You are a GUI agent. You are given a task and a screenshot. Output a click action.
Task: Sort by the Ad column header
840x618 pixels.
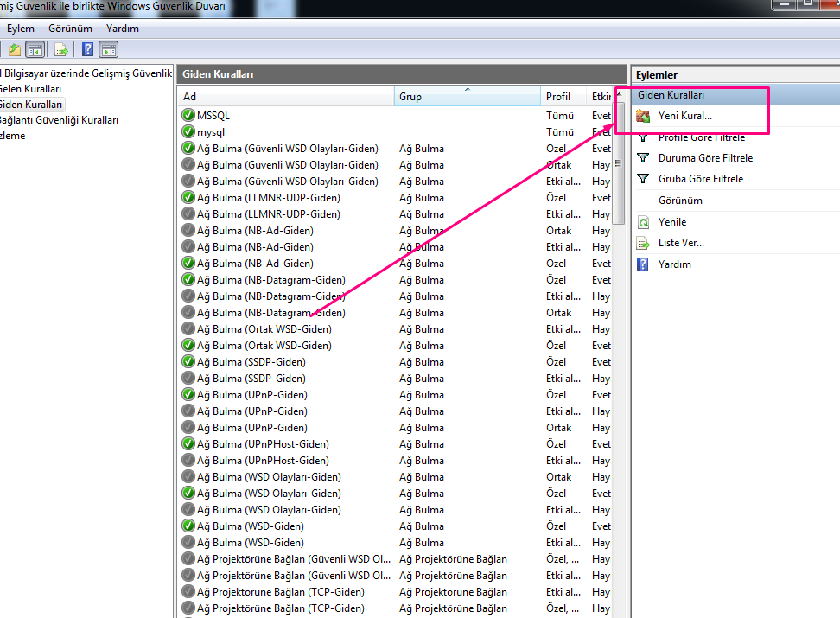286,97
